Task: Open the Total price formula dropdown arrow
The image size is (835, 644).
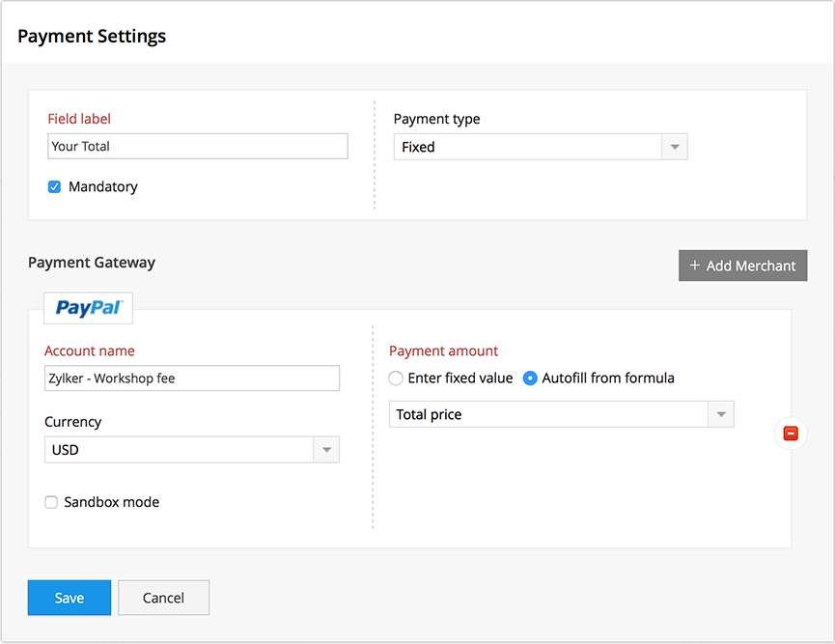Action: (x=721, y=414)
